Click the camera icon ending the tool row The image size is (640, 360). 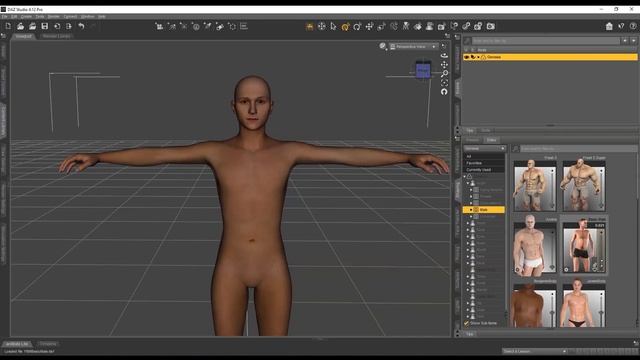pos(490,27)
